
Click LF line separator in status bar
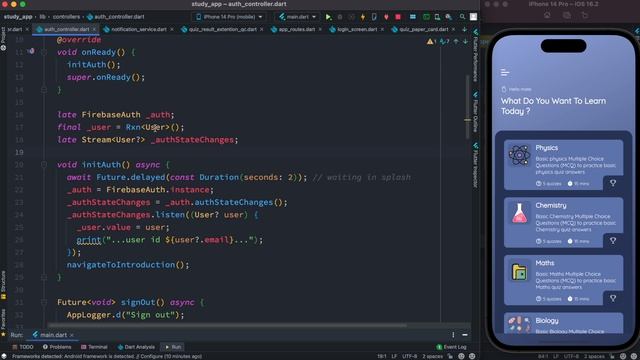point(394,356)
